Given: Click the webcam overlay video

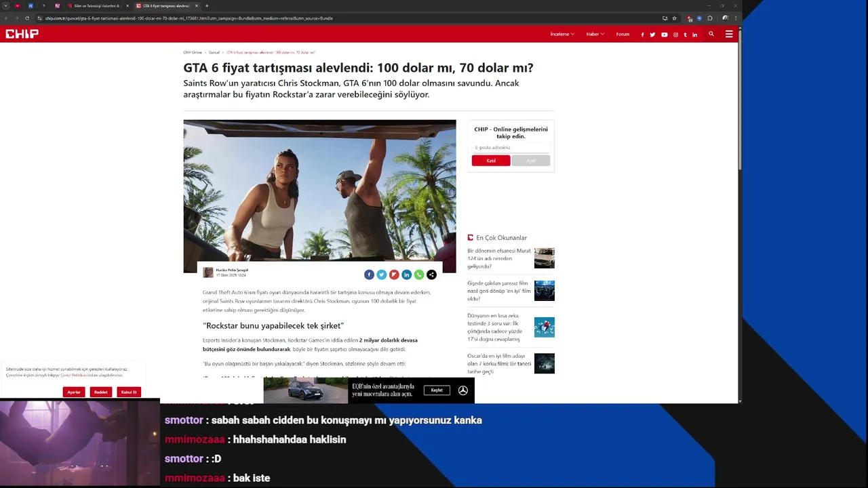Looking at the screenshot, I should (79, 443).
